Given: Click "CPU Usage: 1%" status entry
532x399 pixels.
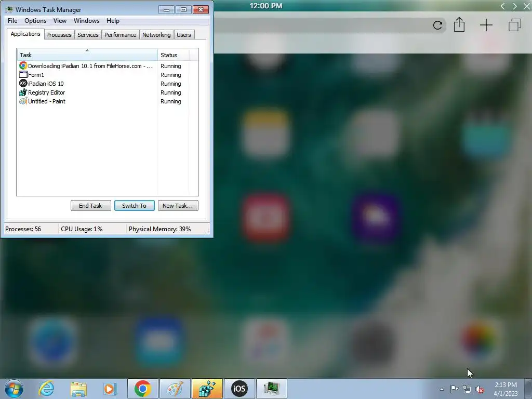Looking at the screenshot, I should (x=82, y=229).
